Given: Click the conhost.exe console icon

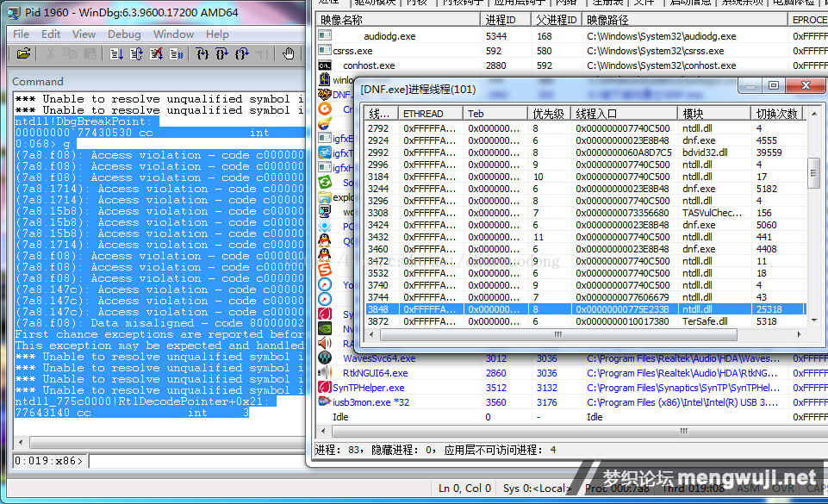Looking at the screenshot, I should [325, 65].
